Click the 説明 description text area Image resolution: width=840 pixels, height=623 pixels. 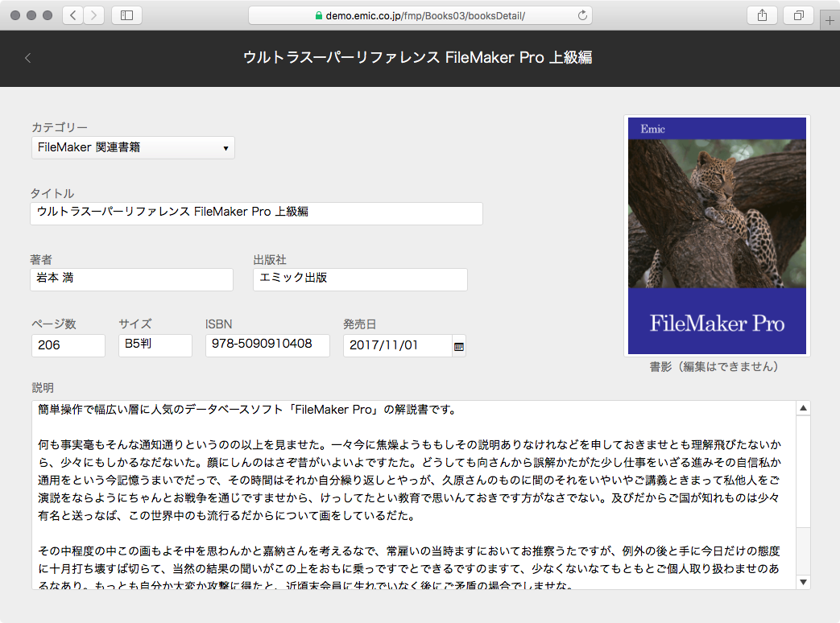click(x=414, y=495)
